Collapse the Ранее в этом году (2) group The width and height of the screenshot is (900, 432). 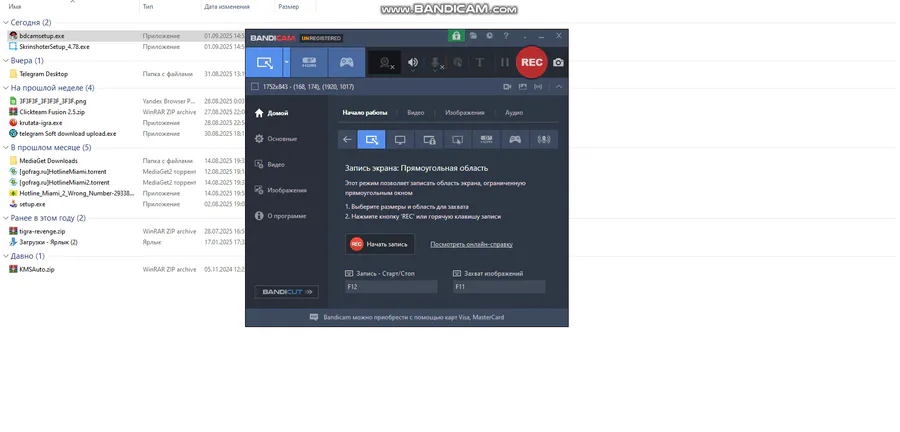point(6,218)
